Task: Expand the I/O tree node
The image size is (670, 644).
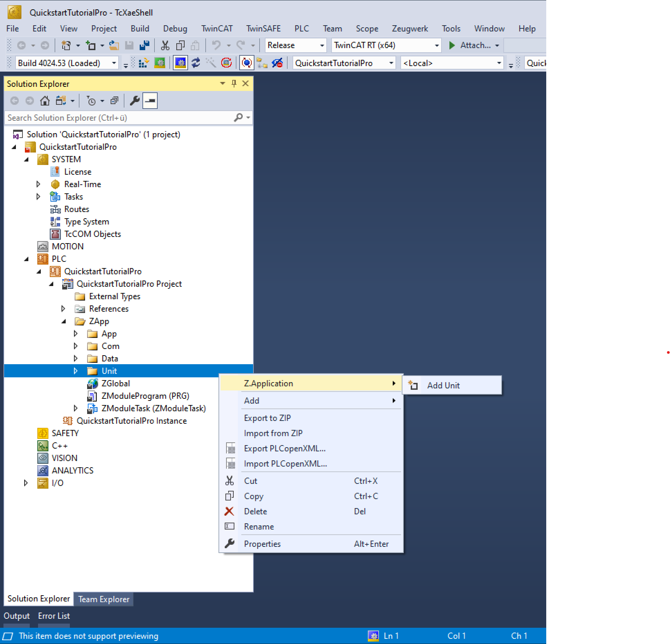Action: click(26, 483)
